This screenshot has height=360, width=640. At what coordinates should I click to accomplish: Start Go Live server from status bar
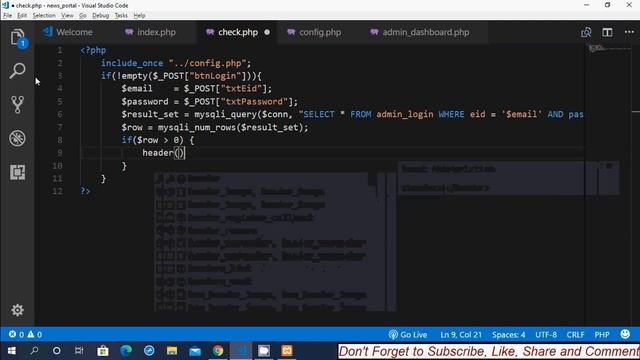point(408,335)
